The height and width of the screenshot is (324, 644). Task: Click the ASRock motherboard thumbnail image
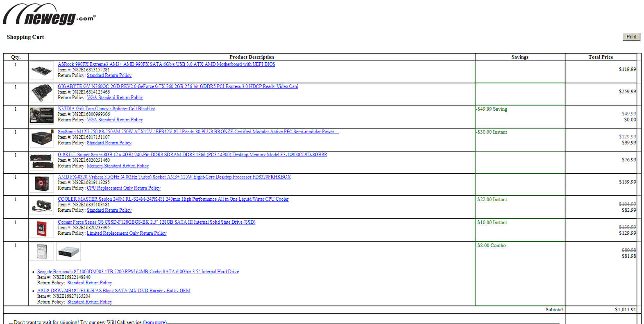click(x=42, y=71)
